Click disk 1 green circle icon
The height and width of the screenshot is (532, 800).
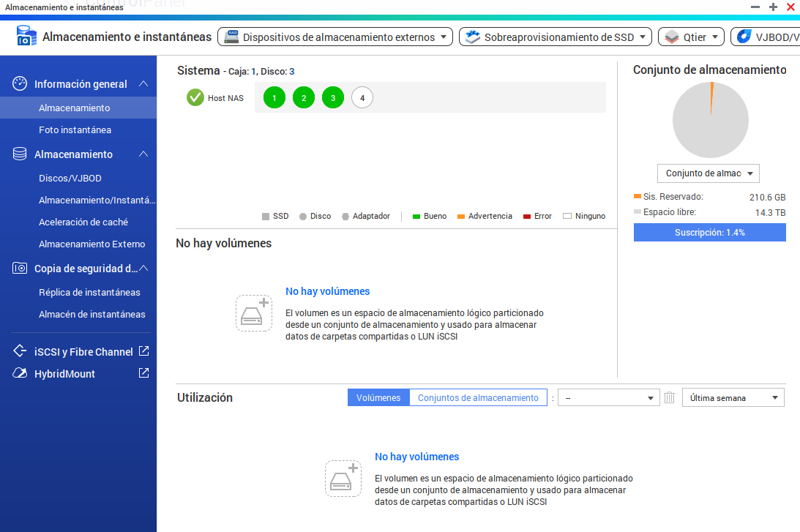coord(274,97)
